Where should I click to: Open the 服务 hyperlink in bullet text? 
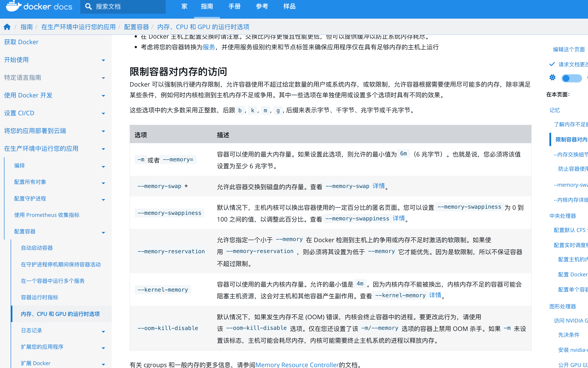click(x=209, y=47)
